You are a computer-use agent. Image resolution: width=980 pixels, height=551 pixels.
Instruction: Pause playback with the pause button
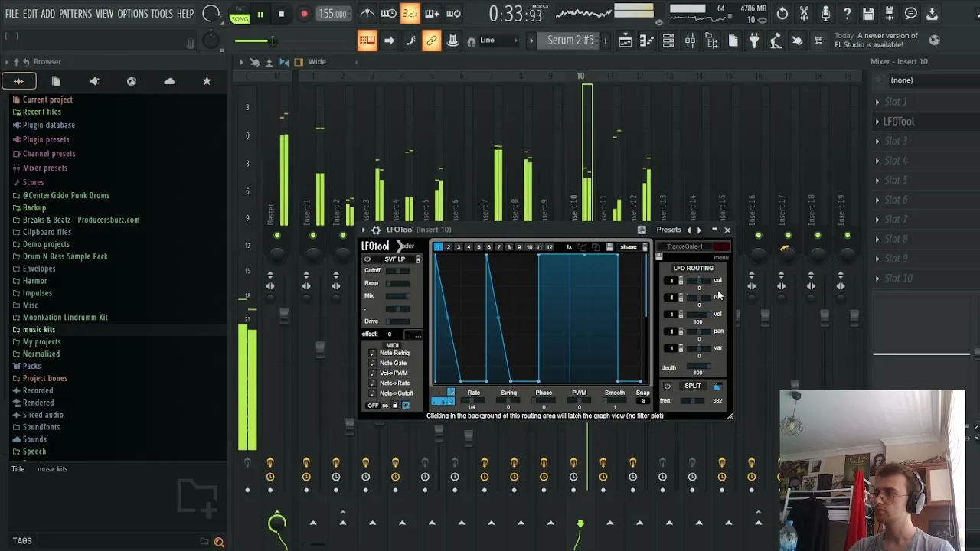tap(260, 14)
